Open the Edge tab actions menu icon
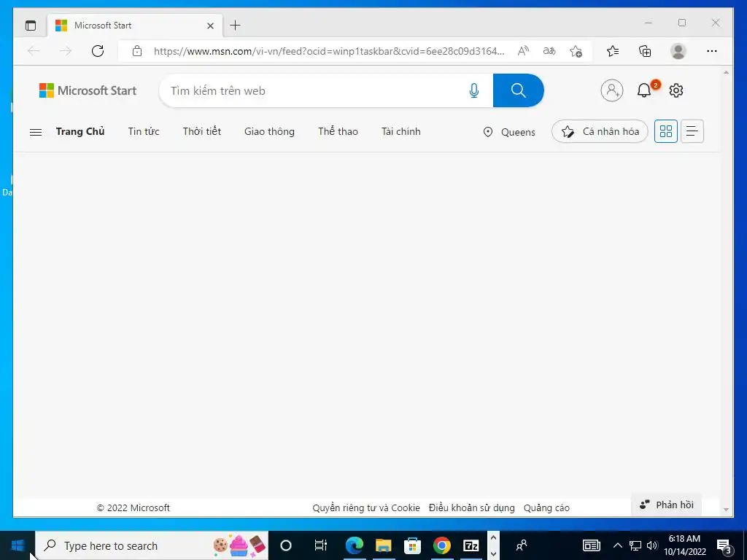 click(x=31, y=26)
